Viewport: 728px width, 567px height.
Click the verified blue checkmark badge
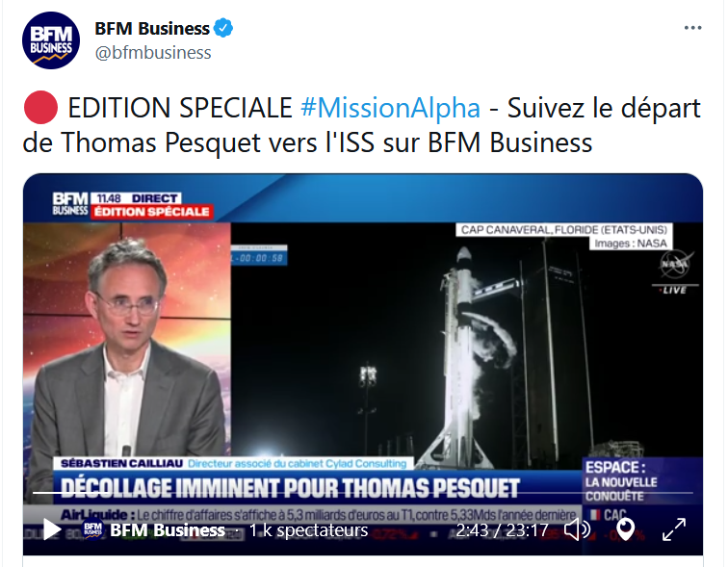click(223, 28)
